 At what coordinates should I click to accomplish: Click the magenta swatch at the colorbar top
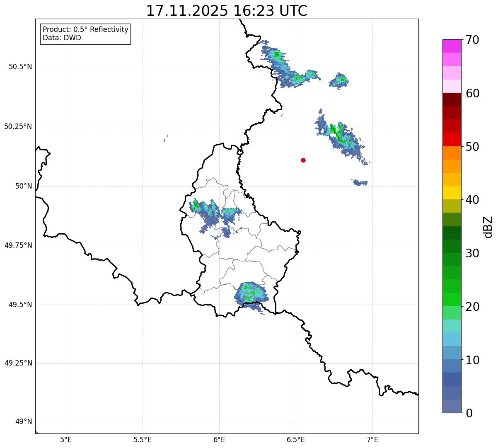coord(454,46)
